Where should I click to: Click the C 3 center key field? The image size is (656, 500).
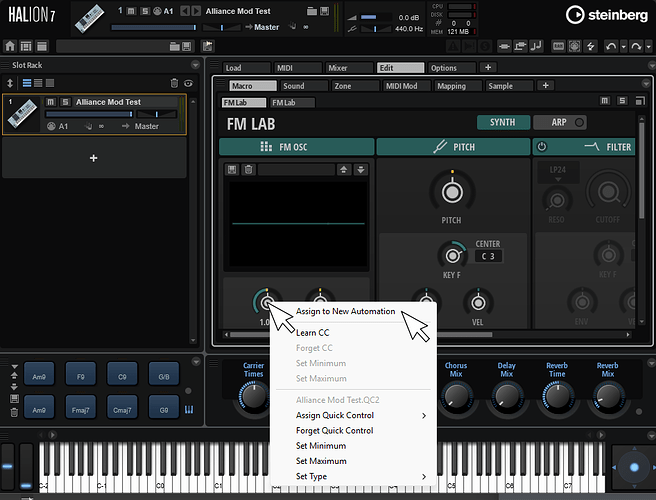488,256
